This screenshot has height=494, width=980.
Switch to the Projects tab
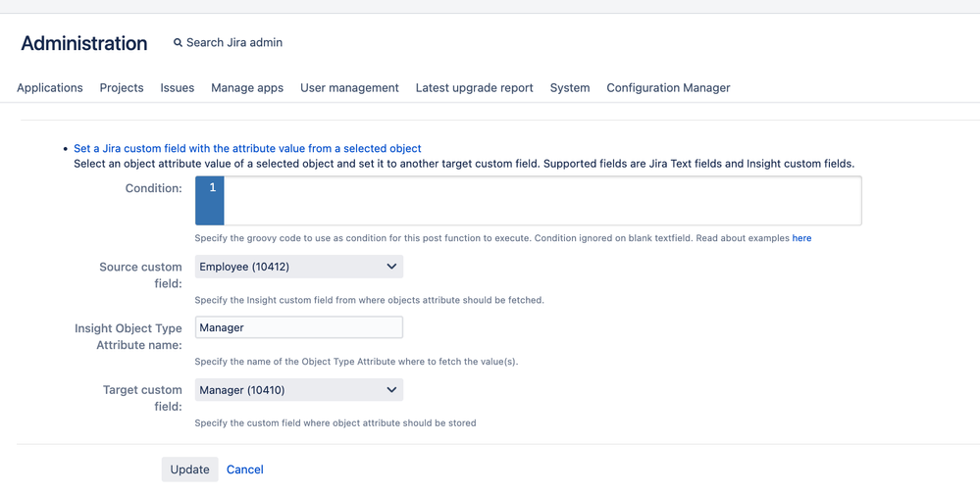122,88
